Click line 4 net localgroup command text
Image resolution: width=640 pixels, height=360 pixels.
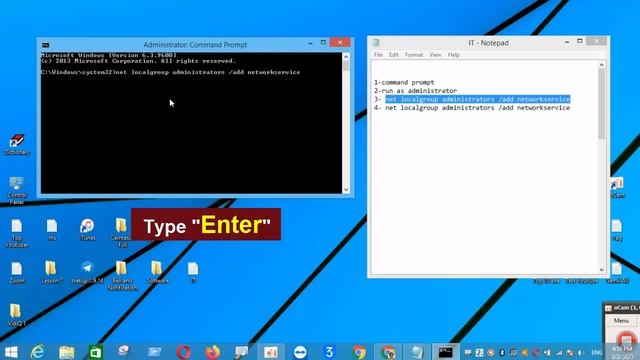coord(478,108)
